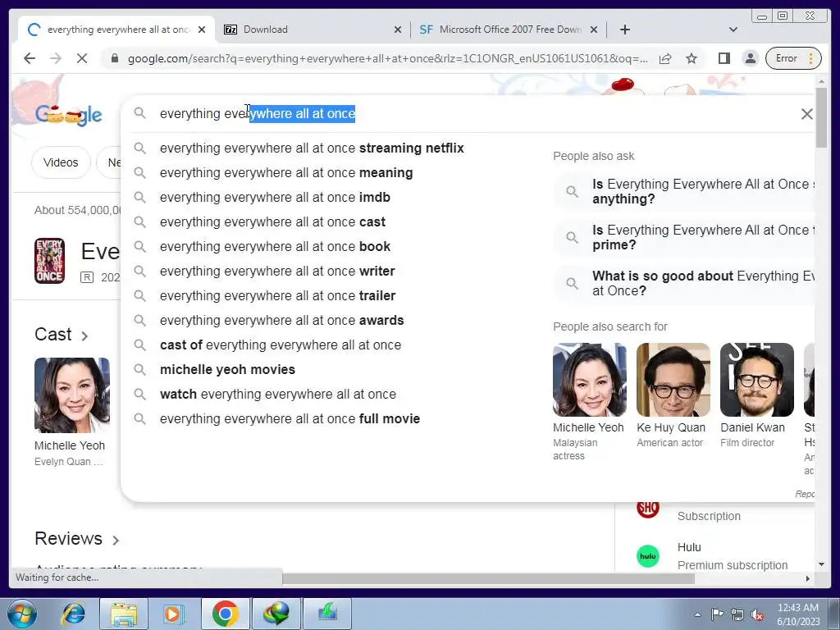Select suggestion 'watch everything everywhere all at once'
Screen dimensions: 840x630
(277, 395)
